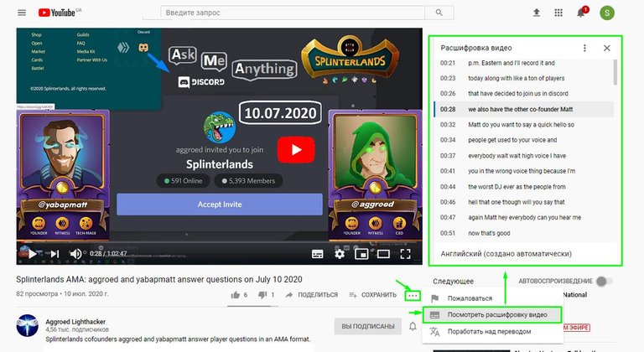The height and width of the screenshot is (352, 644).
Task: Jump to transcript line at 00:32
Action: (x=523, y=124)
